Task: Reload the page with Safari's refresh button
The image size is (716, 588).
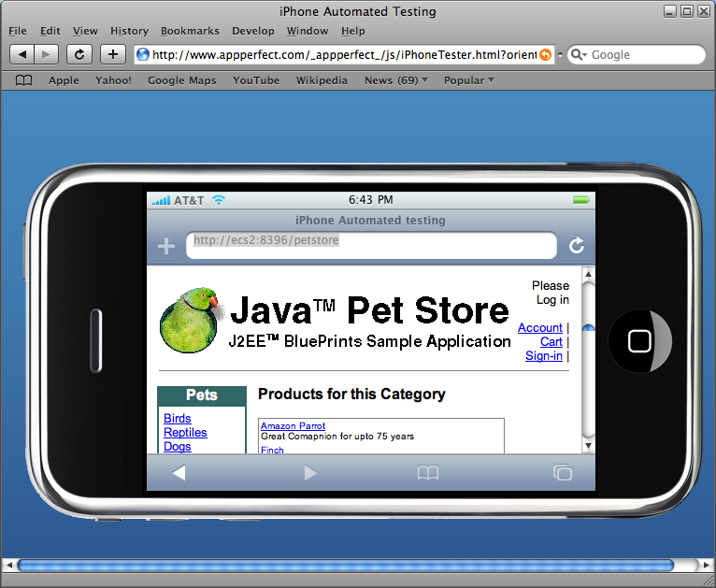Action: (79, 55)
